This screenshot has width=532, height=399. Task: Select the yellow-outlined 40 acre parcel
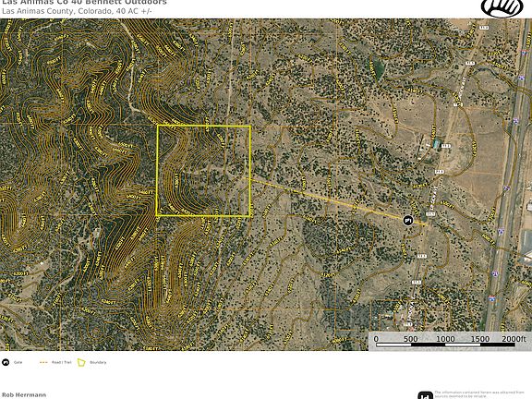point(203,171)
